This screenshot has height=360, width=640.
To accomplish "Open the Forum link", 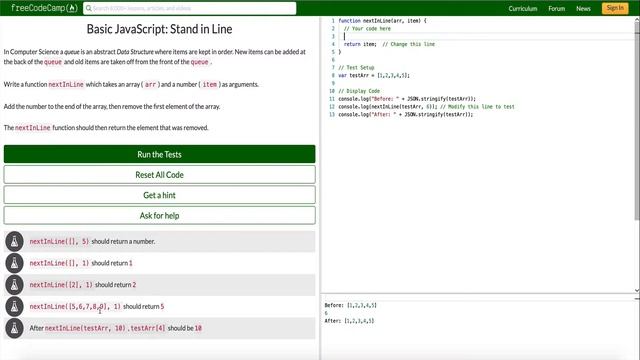I will click(x=556, y=8).
